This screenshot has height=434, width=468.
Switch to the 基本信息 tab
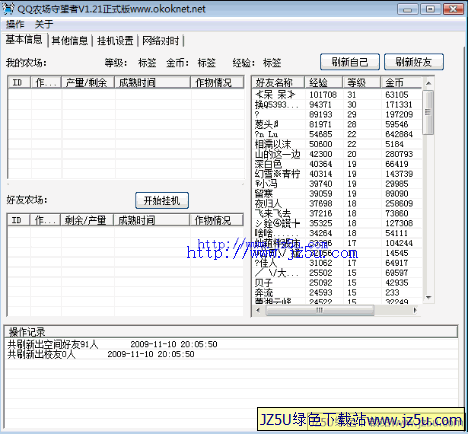24,40
